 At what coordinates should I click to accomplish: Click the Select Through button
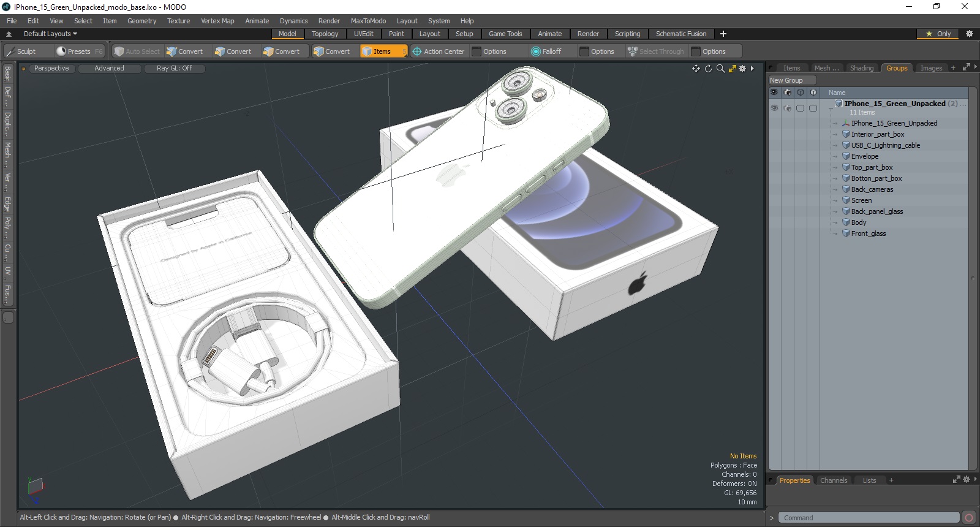coord(655,51)
